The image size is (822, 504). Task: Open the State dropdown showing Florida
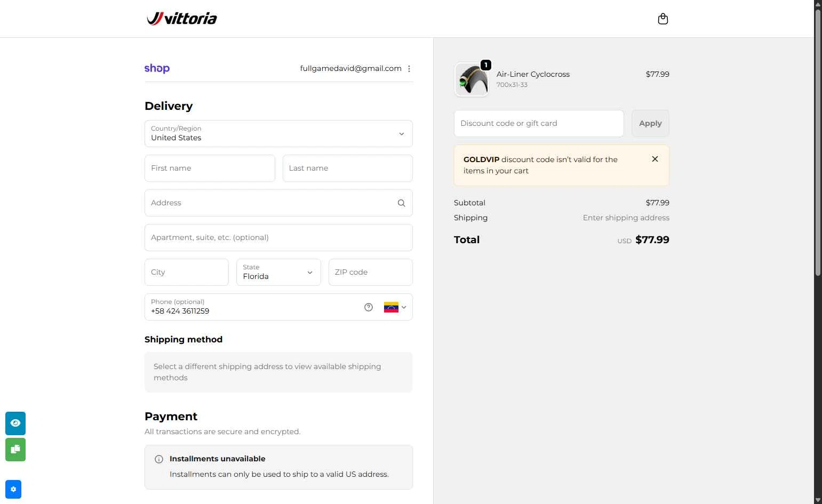tap(278, 272)
